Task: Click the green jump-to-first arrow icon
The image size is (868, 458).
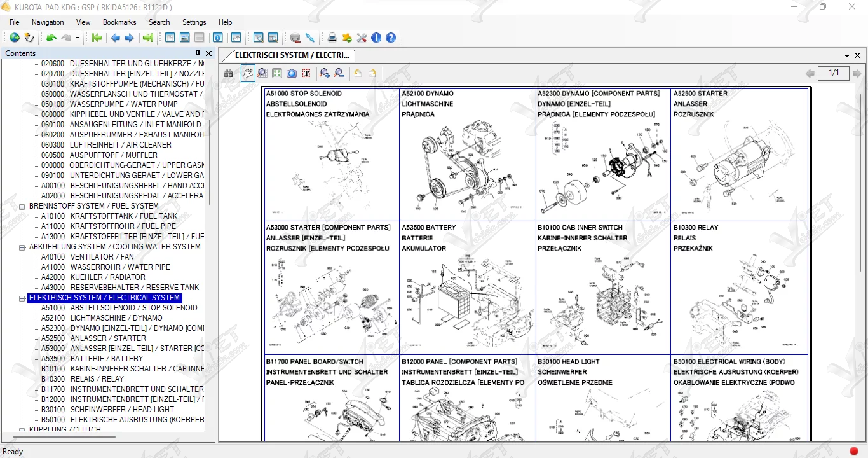Action: (97, 38)
